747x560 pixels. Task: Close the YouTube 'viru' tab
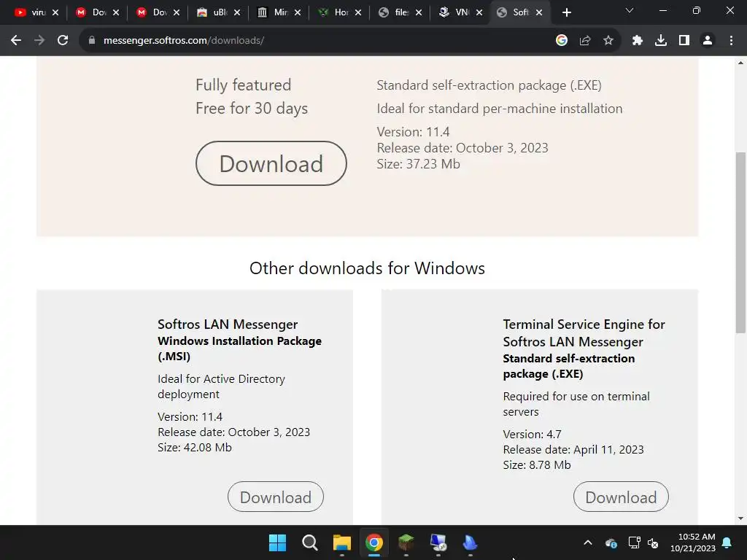tap(55, 12)
